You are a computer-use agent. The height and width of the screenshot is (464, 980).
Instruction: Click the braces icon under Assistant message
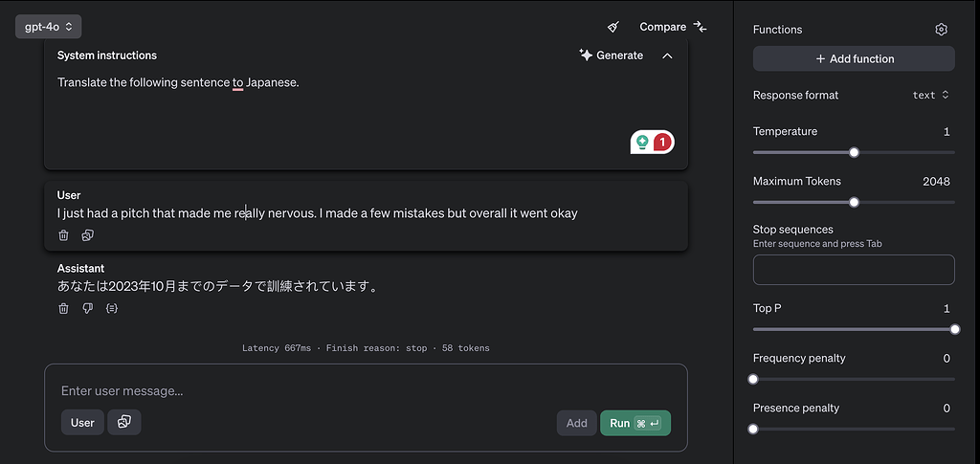click(x=112, y=308)
